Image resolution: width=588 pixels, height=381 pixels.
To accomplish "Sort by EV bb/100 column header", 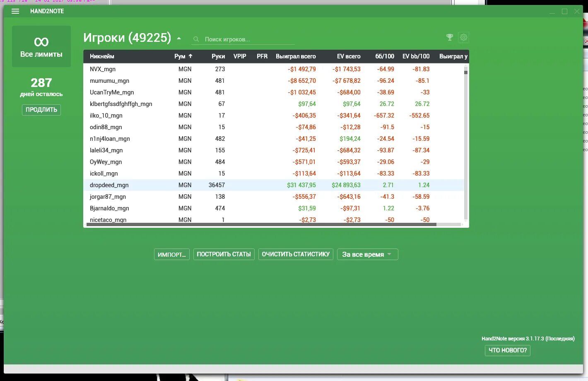I will [416, 56].
